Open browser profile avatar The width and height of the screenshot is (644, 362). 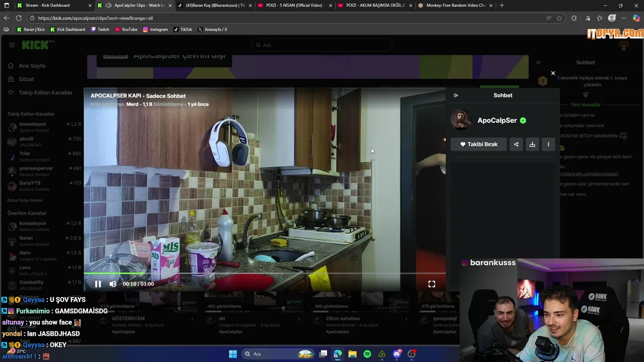(x=612, y=18)
